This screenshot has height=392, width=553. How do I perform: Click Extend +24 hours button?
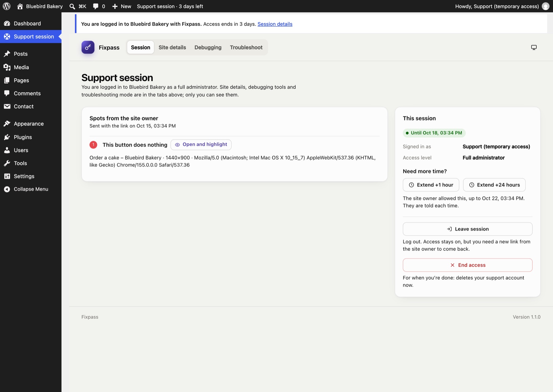pos(494,185)
